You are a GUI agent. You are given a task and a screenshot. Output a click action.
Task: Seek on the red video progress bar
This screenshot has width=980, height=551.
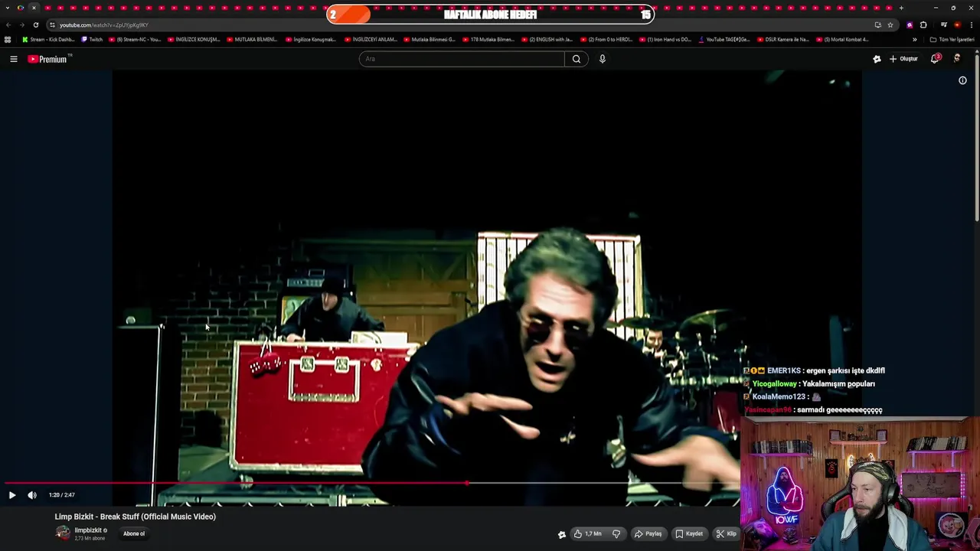coord(373,483)
